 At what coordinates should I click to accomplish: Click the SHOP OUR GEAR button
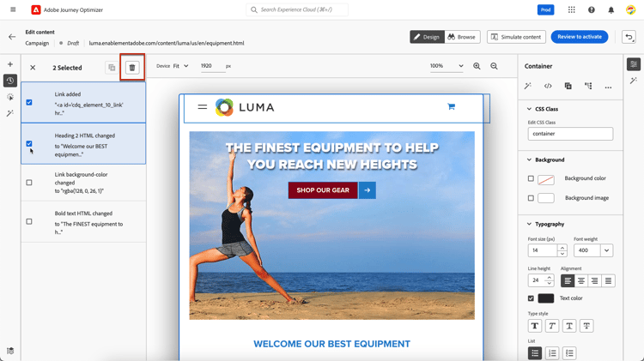323,190
